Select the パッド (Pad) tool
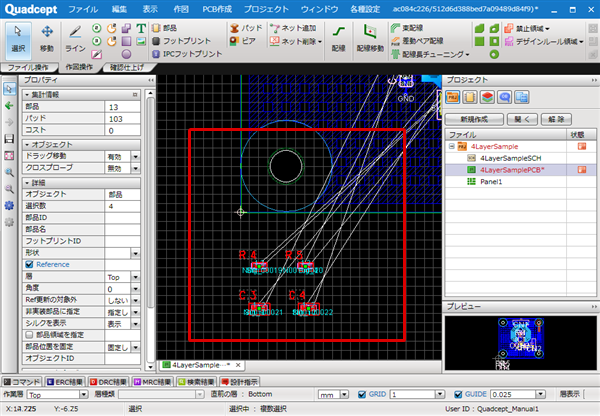600x416 pixels. tap(246, 28)
